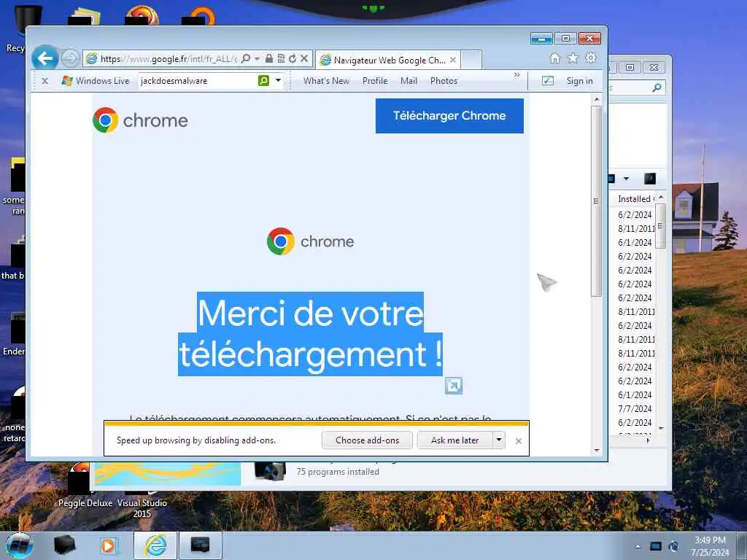Click the Control Panel taskbar button
Viewport: 747px width, 560px height.
coord(200,545)
